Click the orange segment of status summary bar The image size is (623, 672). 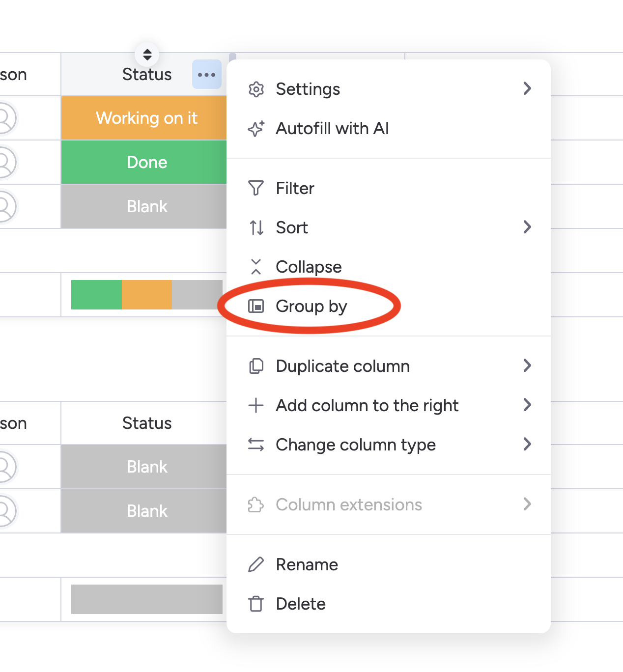pos(147,295)
